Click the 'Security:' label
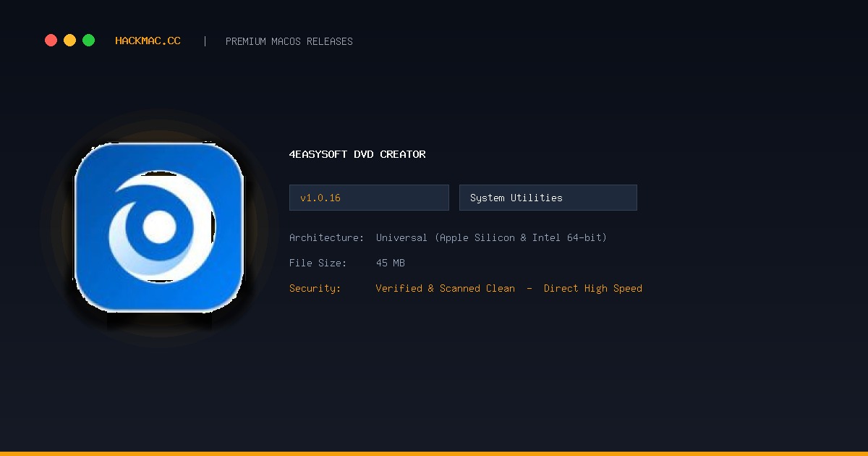 [x=315, y=288]
